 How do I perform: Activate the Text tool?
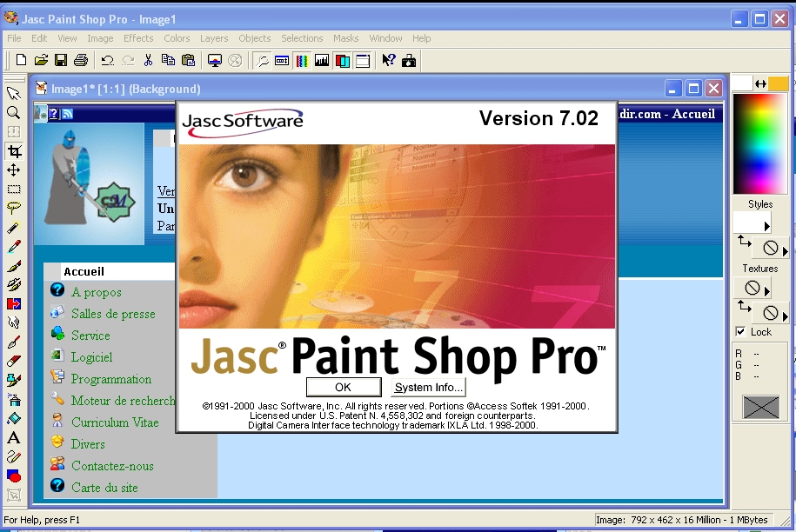[13, 437]
